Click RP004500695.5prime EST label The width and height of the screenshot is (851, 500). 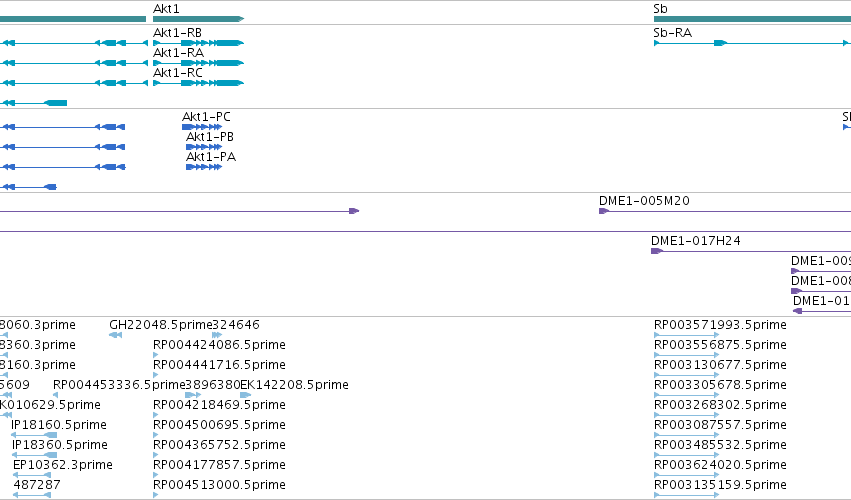(x=219, y=425)
